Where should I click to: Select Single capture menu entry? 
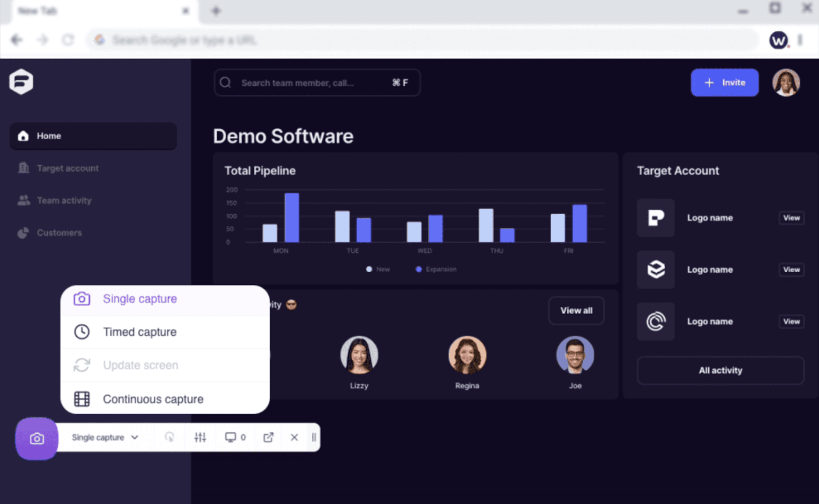(140, 299)
